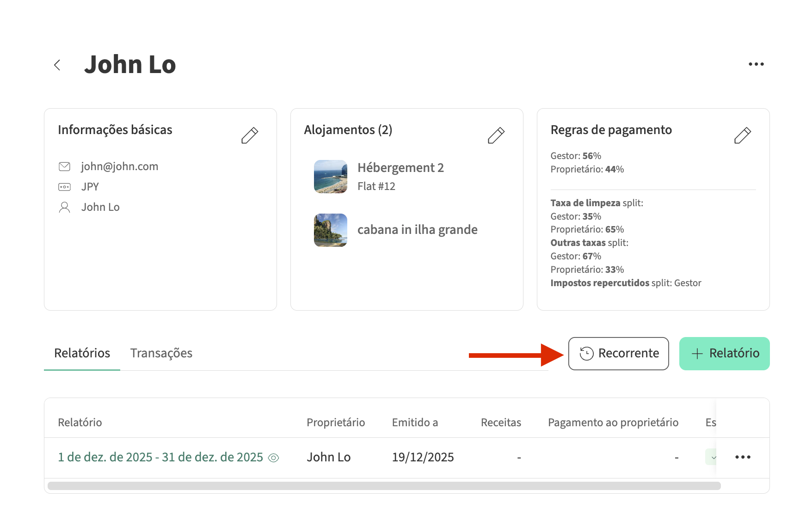Click the JPY currency icon
The width and height of the screenshot is (812, 515).
pyautogui.click(x=64, y=187)
